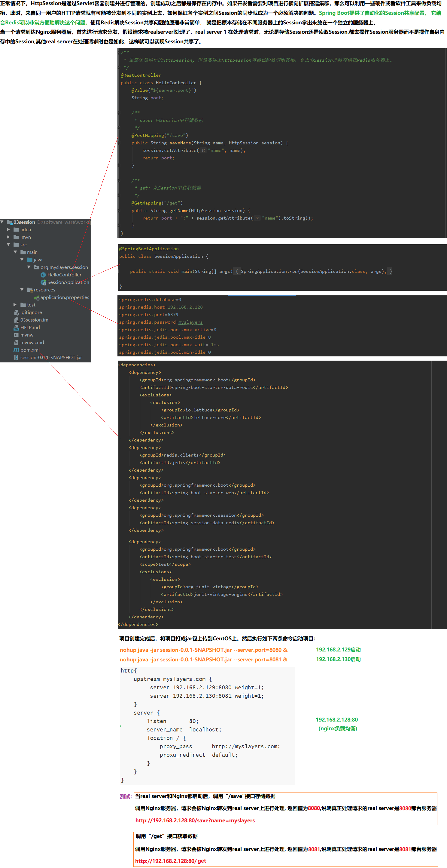Click the .gitignore file icon
Image resolution: width=447 pixels, height=868 pixels.
pyautogui.click(x=16, y=313)
